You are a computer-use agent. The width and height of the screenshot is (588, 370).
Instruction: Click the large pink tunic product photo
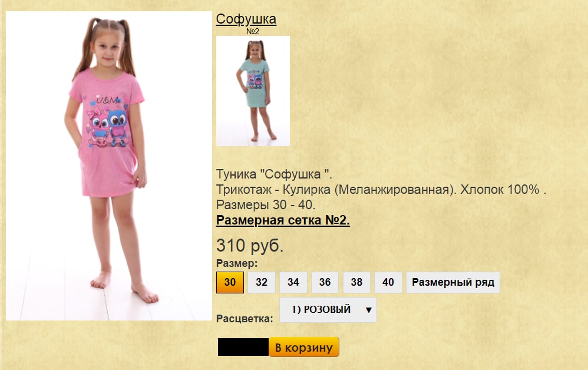(x=109, y=166)
